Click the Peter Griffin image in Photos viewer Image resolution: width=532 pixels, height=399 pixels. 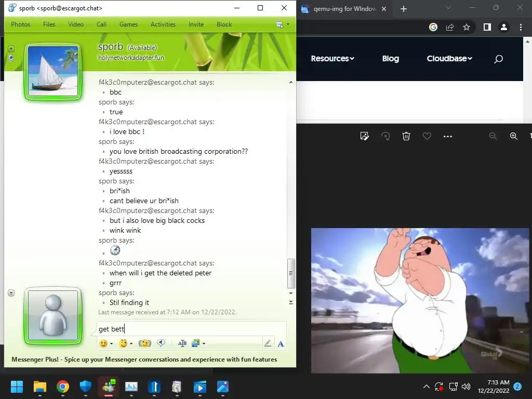tap(420, 301)
